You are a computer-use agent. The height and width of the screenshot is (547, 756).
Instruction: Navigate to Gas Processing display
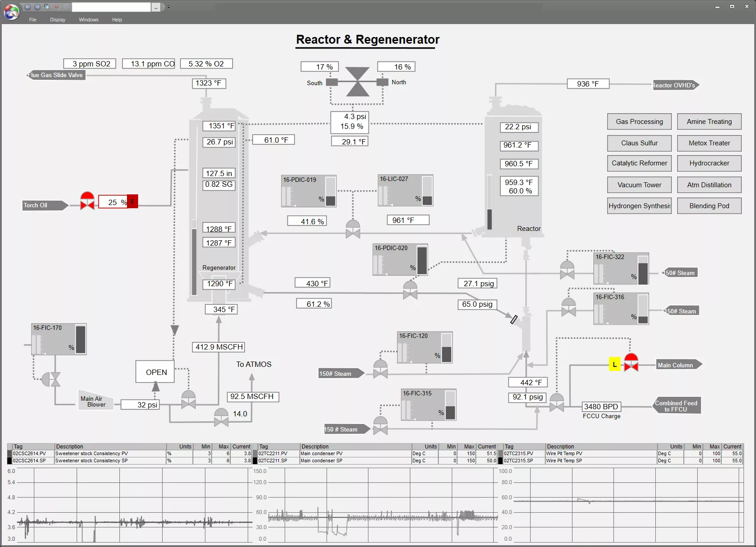click(639, 122)
